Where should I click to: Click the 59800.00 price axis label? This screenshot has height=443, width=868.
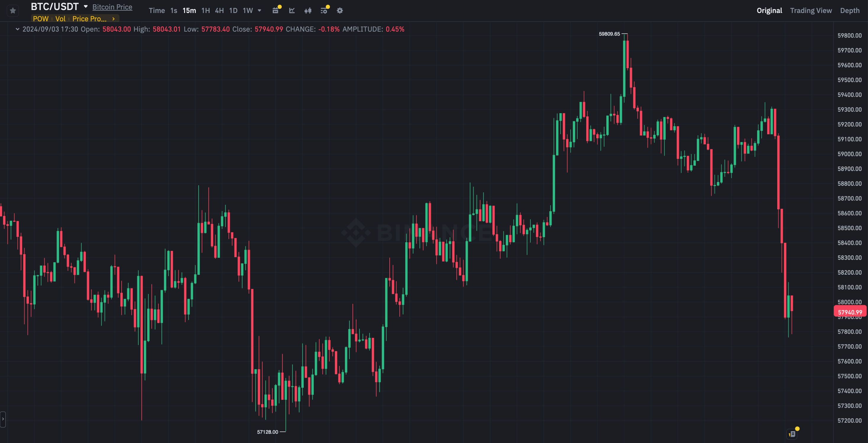click(849, 36)
